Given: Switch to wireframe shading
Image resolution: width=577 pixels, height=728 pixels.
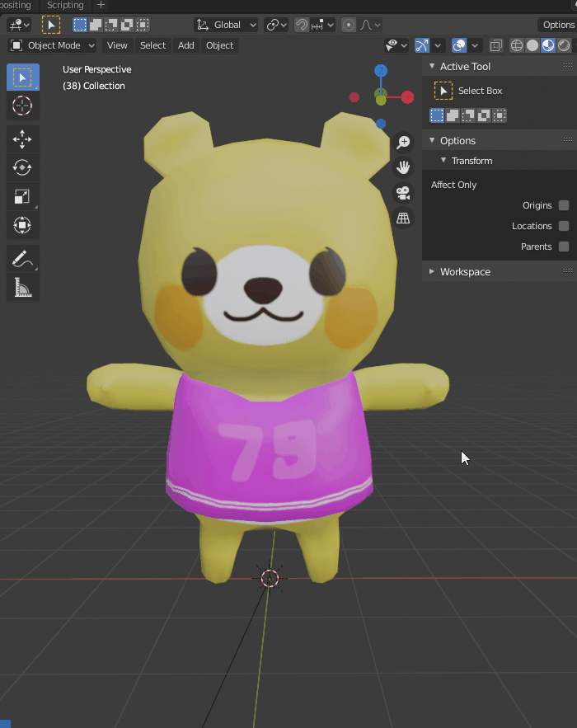Looking at the screenshot, I should 517,45.
